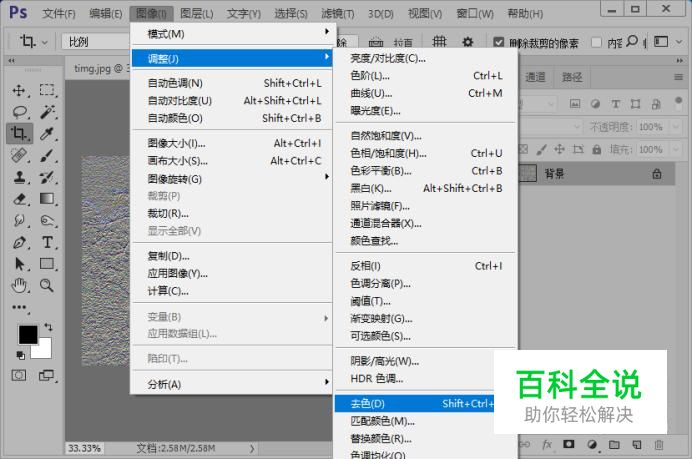Select the Eraser tool
The height and width of the screenshot is (459, 692).
click(19, 199)
